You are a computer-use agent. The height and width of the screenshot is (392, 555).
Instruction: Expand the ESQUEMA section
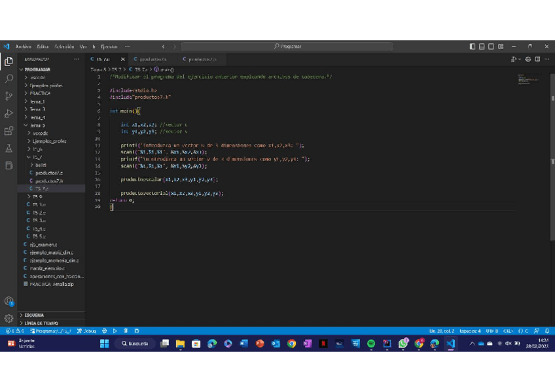tap(34, 315)
